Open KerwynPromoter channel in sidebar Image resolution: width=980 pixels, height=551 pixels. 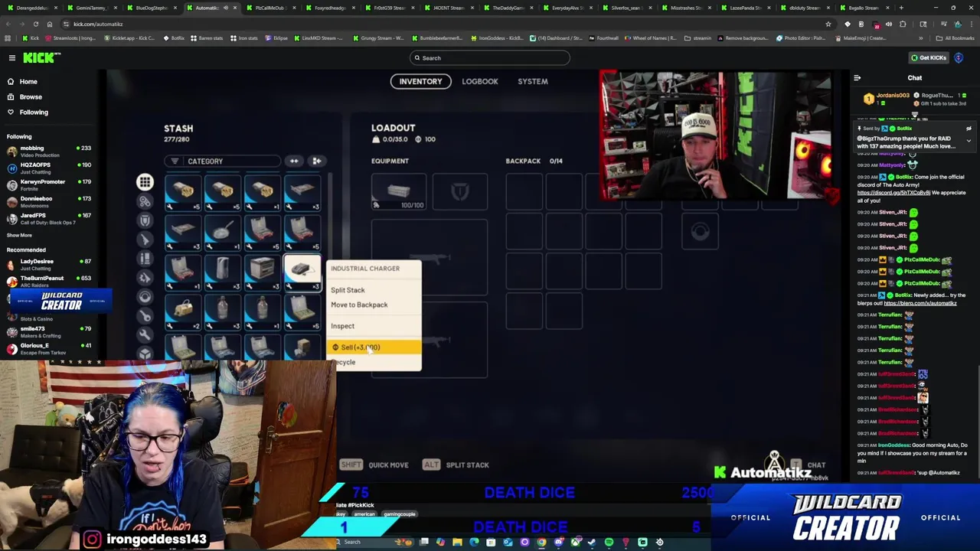(x=47, y=184)
